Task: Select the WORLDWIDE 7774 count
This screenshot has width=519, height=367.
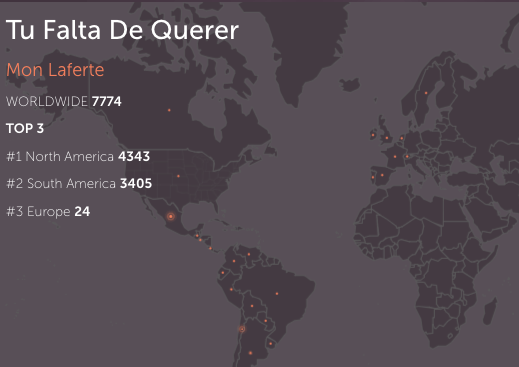Action: click(x=64, y=101)
